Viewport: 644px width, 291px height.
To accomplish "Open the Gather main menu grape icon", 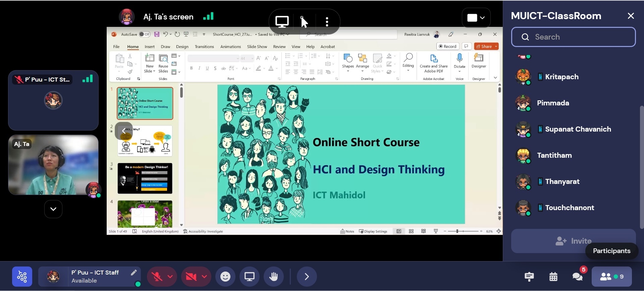I will tap(22, 277).
